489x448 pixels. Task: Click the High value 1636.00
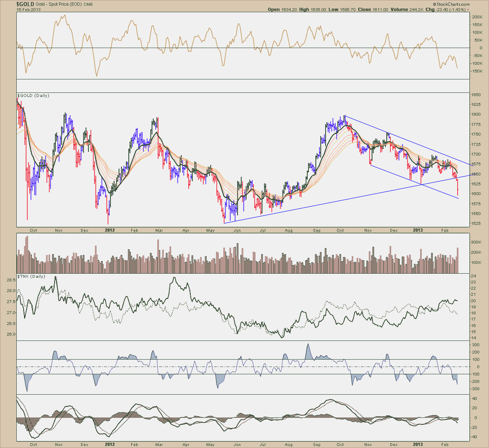(318, 9)
